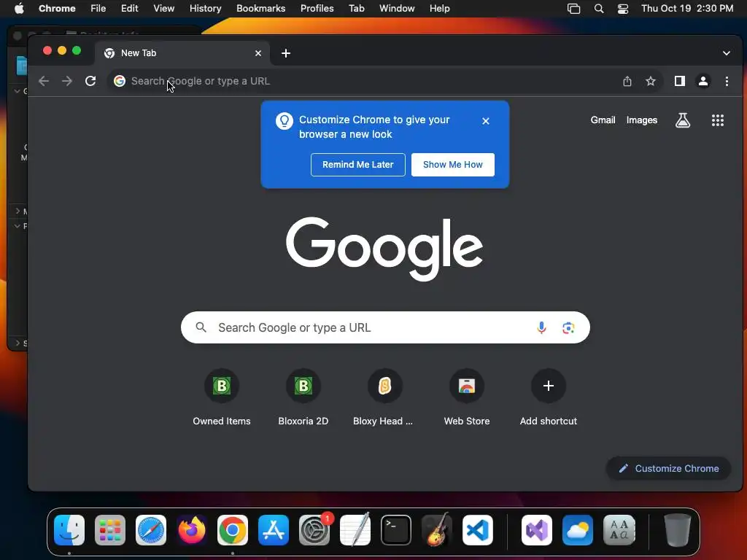Image resolution: width=747 pixels, height=560 pixels.
Task: Open a new tab with plus
Action: 286,53
